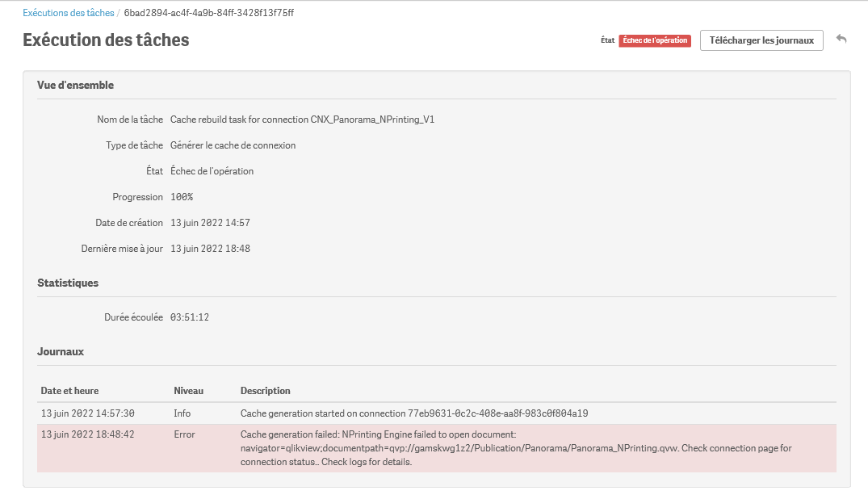Click the creation date 13 juin 2022 14:57
Viewport: 868px width, 495px height.
211,223
